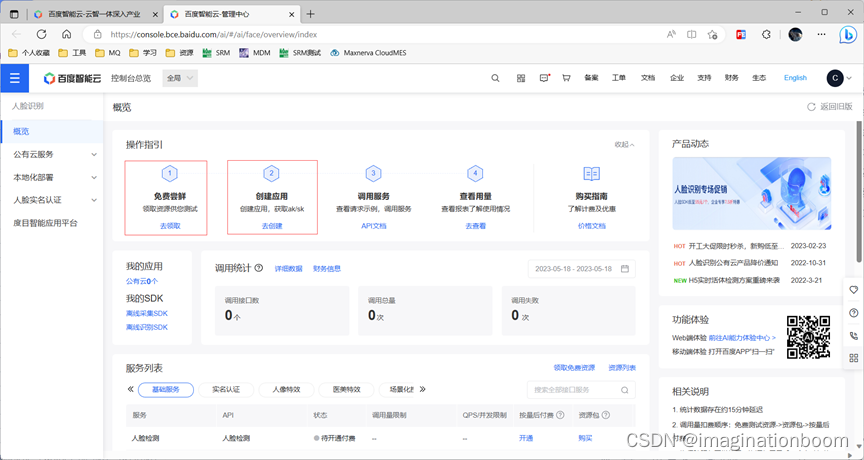Click the browser refresh button

pos(41,34)
